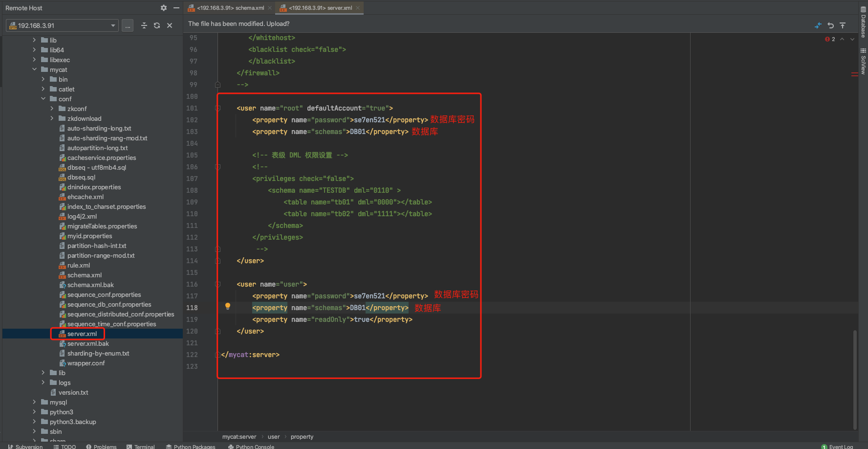
Task: Go to next highlighted error arrow
Action: [852, 39]
